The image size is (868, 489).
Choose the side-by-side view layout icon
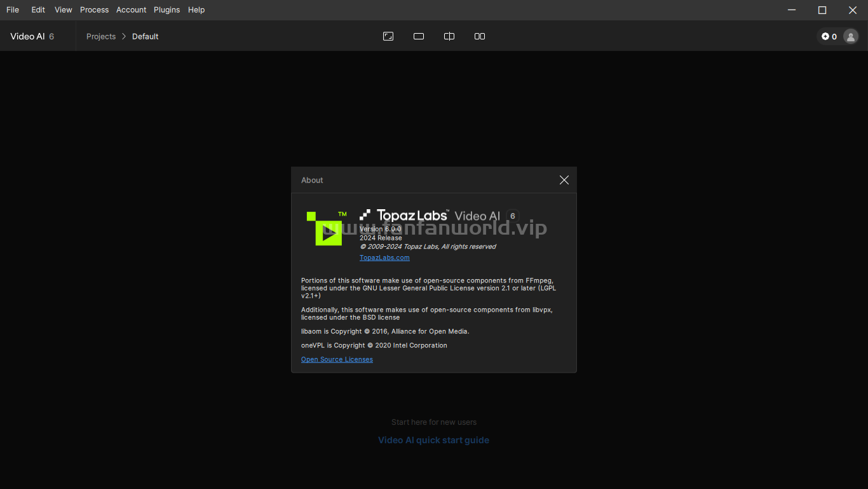coord(480,36)
